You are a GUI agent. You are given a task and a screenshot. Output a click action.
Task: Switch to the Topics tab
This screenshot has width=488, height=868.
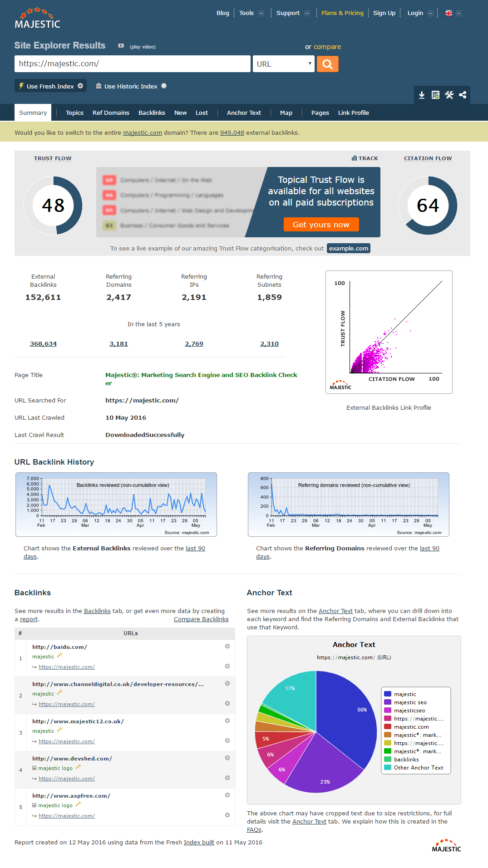point(74,113)
